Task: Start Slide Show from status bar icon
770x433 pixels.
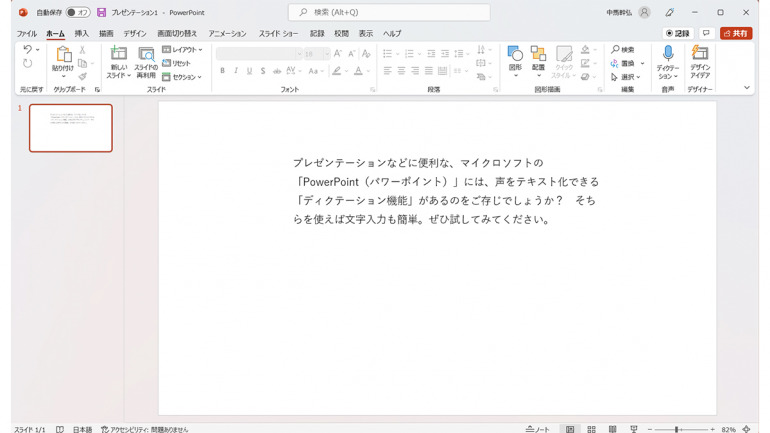Action: (633, 429)
